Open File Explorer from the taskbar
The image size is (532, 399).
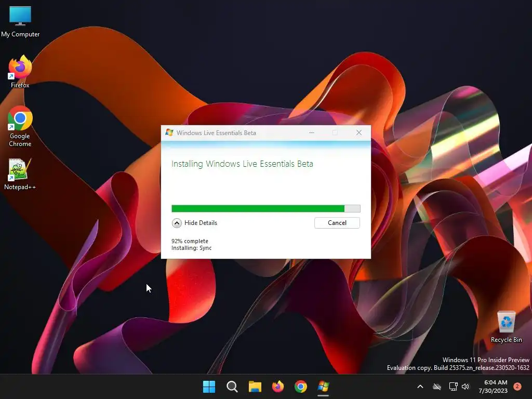click(x=255, y=387)
